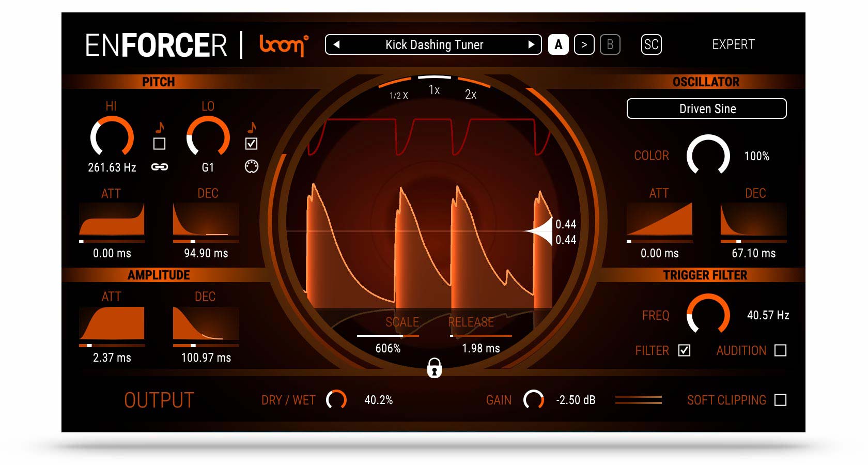868x465 pixels.
Task: Toggle the SC sidechain button
Action: click(651, 45)
